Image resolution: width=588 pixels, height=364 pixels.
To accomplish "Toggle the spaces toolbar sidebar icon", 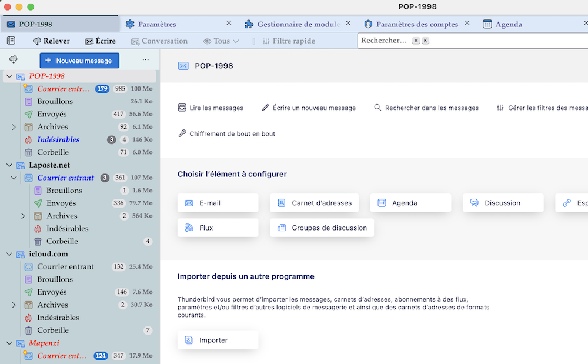I will (x=11, y=41).
